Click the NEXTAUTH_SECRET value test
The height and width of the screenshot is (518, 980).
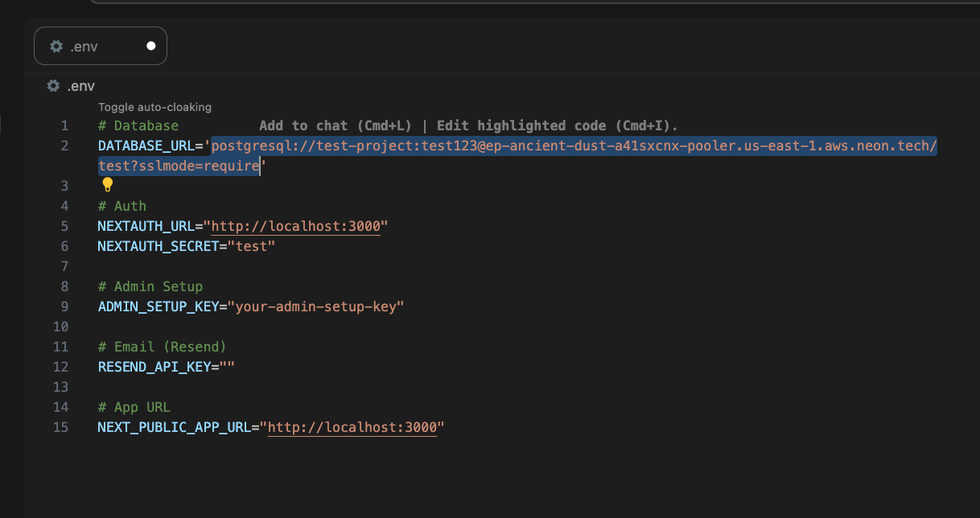252,246
